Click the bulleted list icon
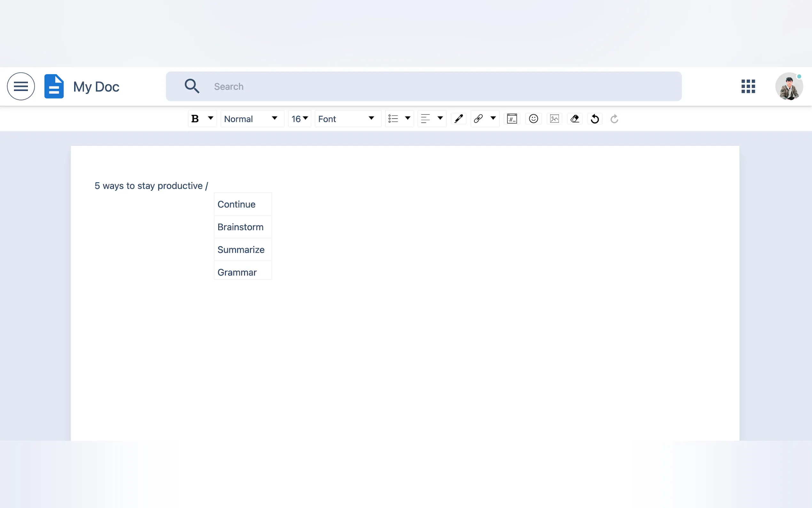This screenshot has height=508, width=812. [393, 119]
